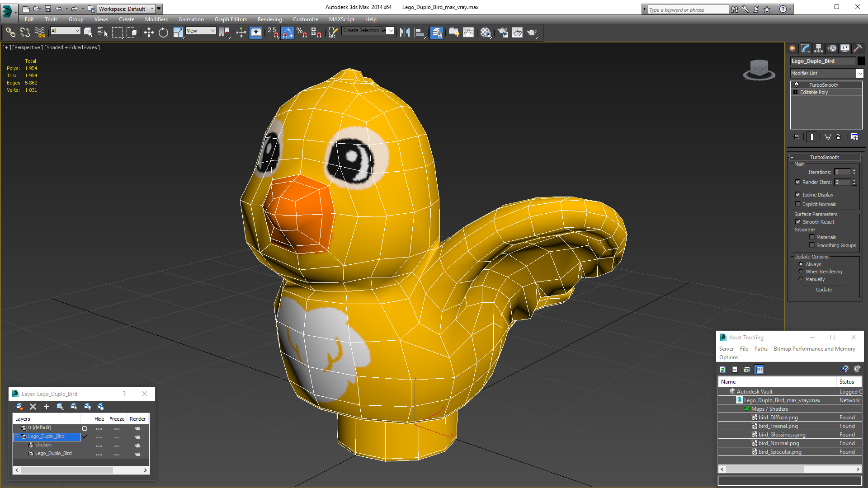Image resolution: width=868 pixels, height=488 pixels.
Task: Click the Mirror tool icon
Action: 405,32
